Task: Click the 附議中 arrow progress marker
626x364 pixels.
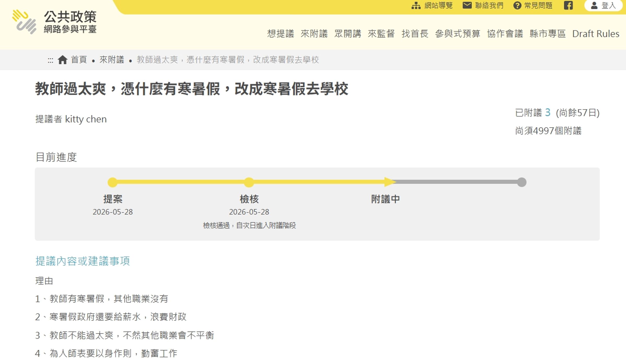Action: pos(390,182)
